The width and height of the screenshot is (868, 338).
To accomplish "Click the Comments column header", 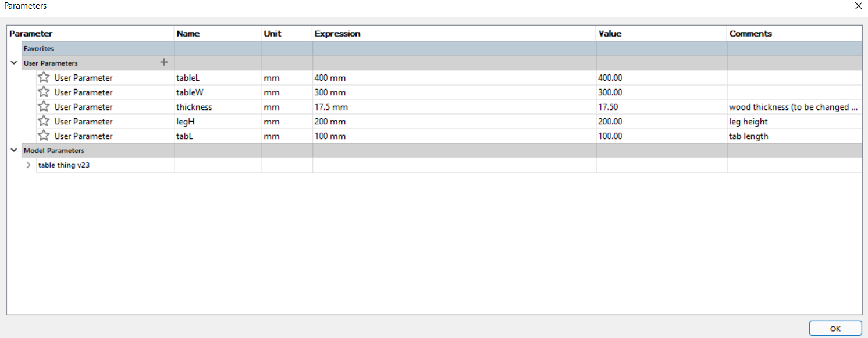I will [x=795, y=34].
